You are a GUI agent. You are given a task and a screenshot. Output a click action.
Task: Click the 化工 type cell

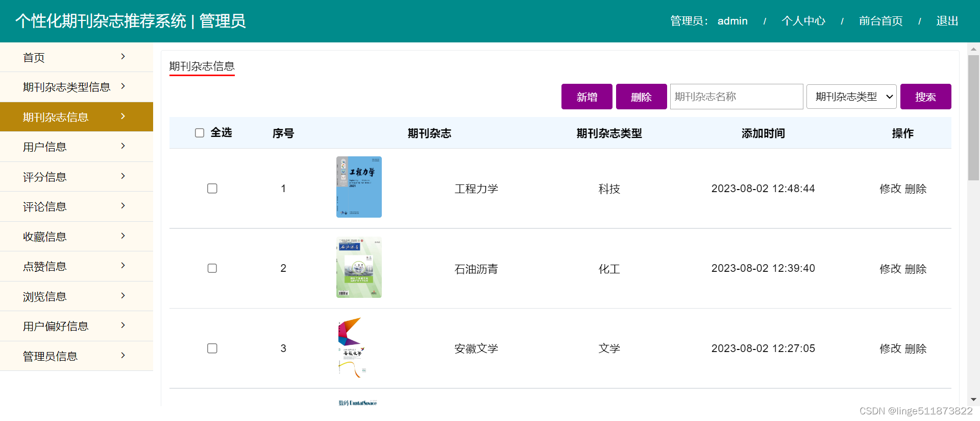[x=609, y=269]
